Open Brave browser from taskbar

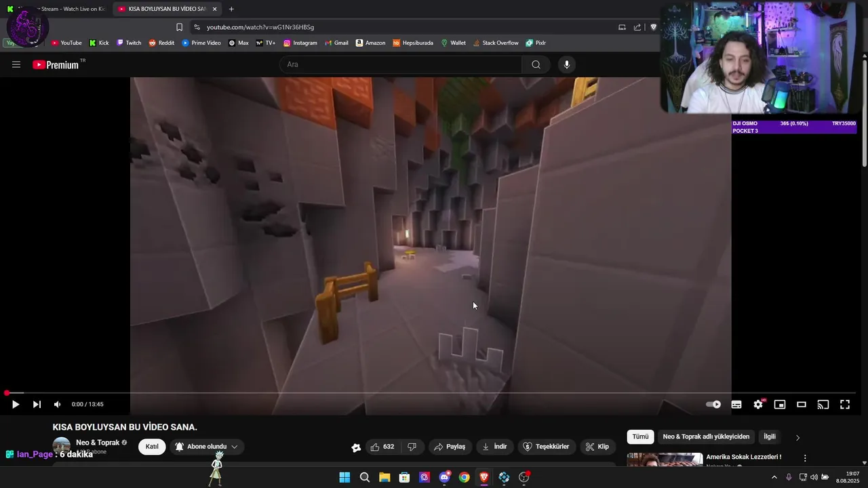tap(484, 477)
